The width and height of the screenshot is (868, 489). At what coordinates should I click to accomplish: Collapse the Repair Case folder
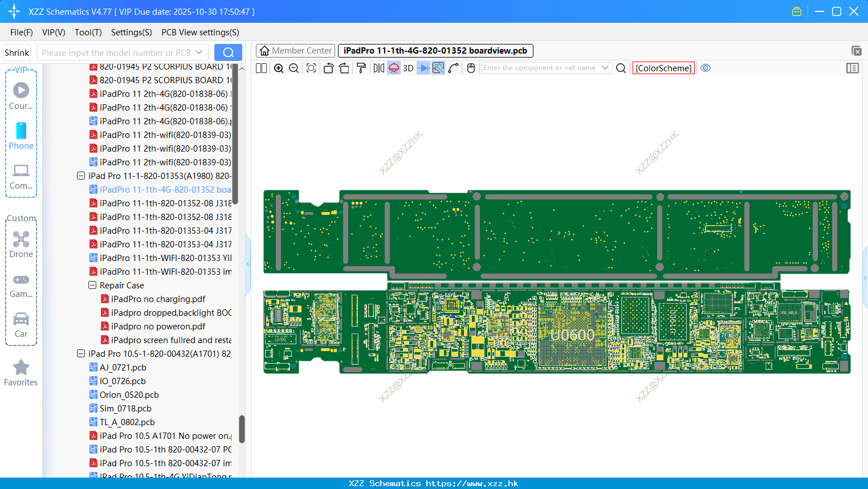tap(92, 286)
